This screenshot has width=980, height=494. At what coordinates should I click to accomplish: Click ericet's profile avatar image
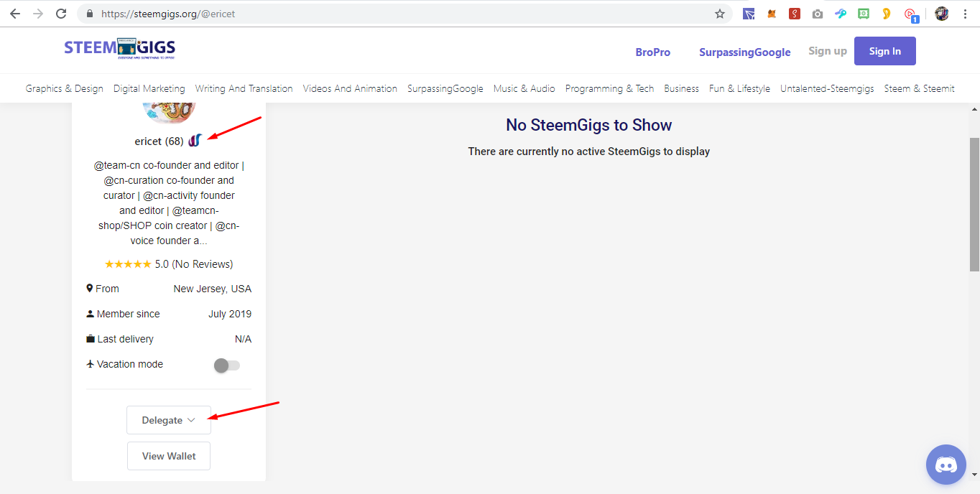point(169,113)
